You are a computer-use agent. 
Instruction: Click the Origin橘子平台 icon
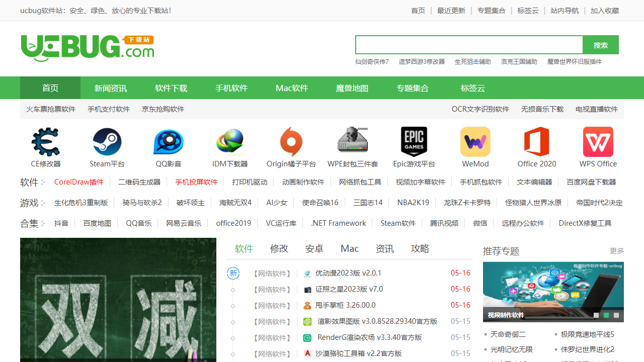pyautogui.click(x=291, y=142)
